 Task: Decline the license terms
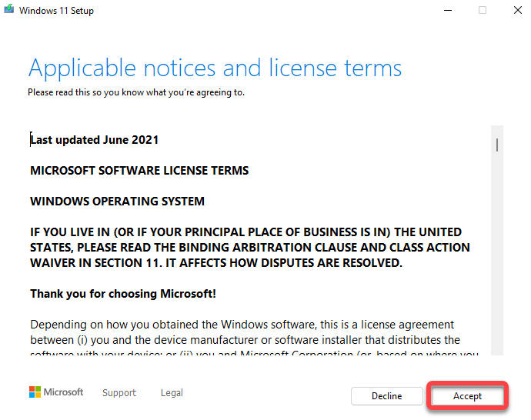tap(386, 396)
